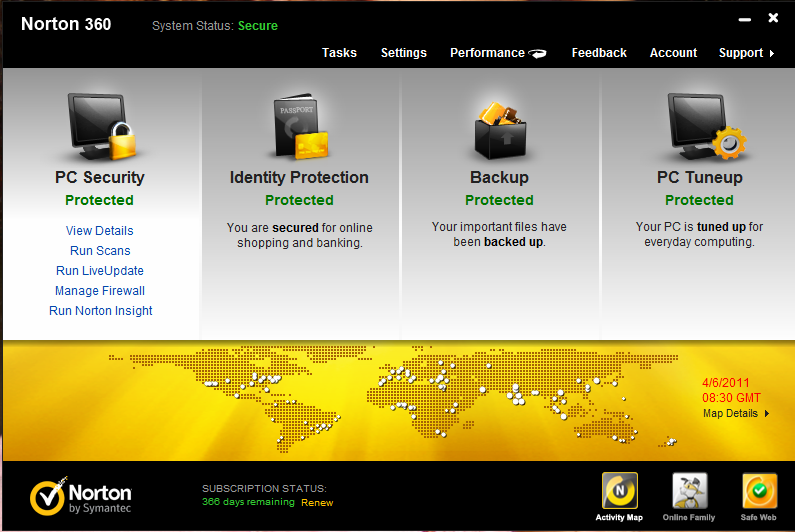795x532 pixels.
Task: Click the '366 days remaining' text
Action: (248, 502)
